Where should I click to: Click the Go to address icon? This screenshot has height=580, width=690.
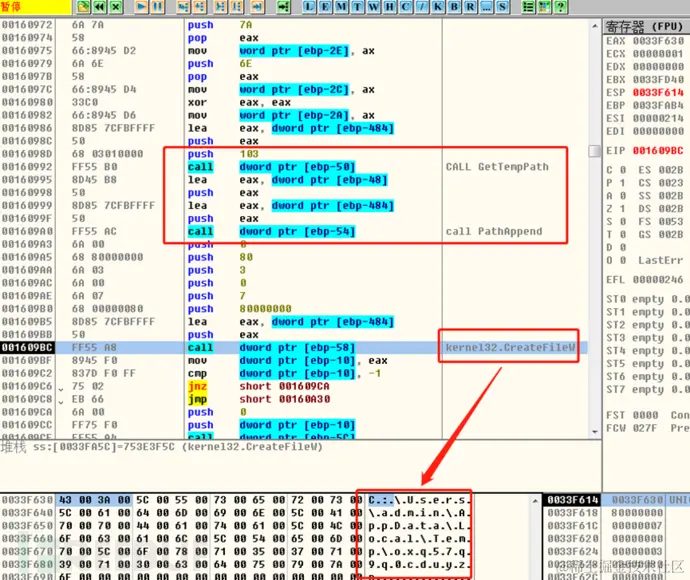tap(284, 7)
